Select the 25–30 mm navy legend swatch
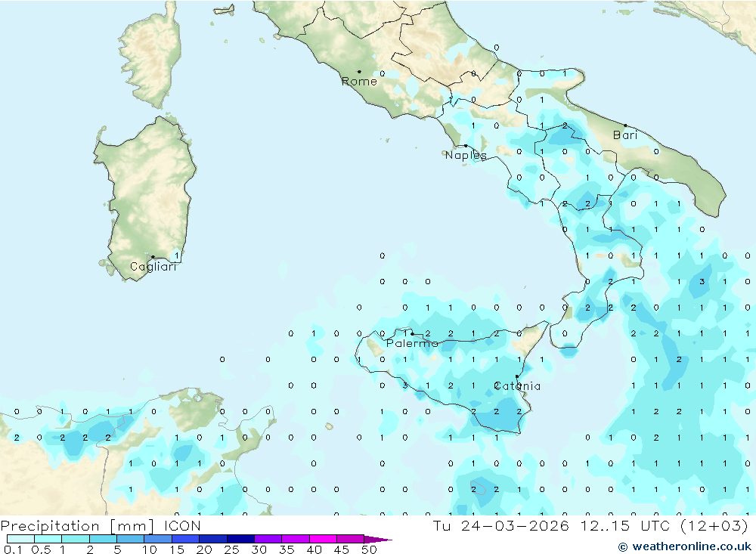Screen dimensions: 756x554 coord(240,539)
